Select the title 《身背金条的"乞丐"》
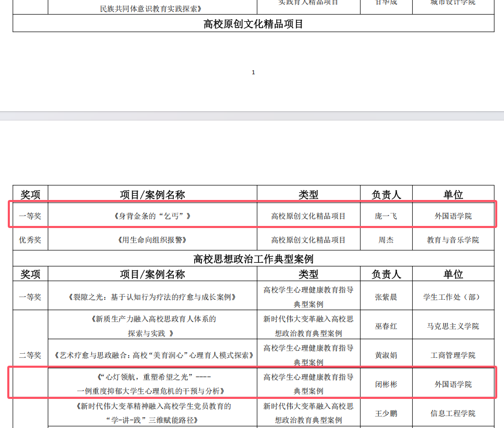Viewport: 504px width, 428px height. pos(152,216)
